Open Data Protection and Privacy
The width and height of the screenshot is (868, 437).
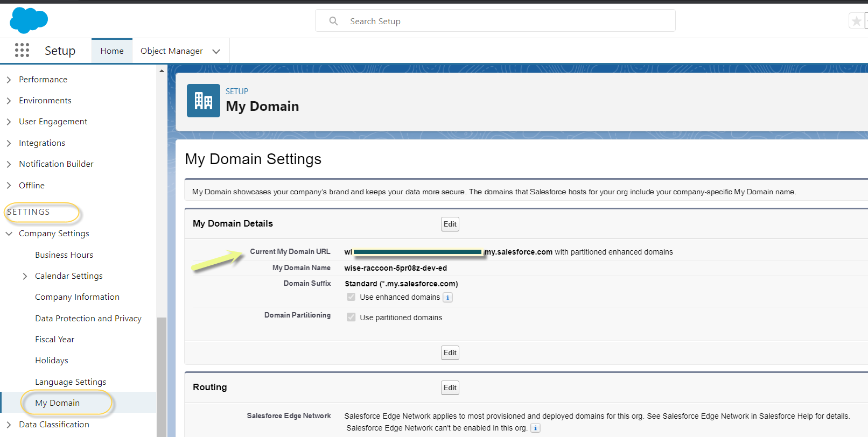(88, 319)
